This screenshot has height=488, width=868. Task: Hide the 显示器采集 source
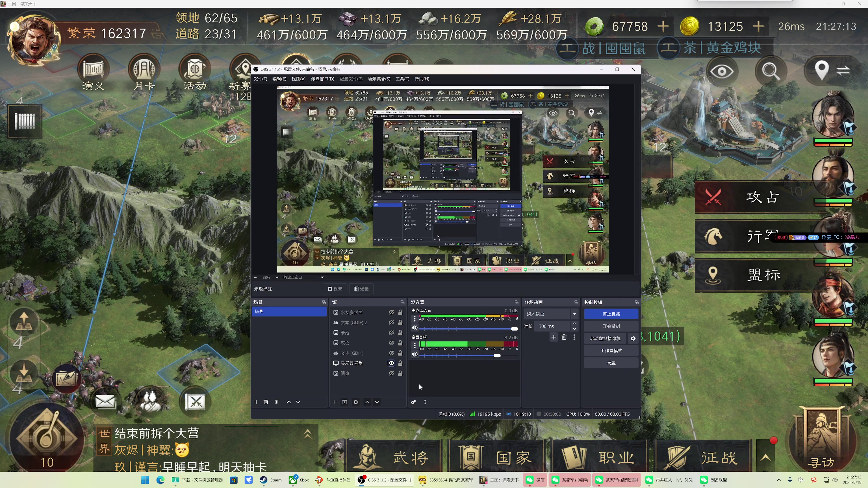click(x=391, y=363)
